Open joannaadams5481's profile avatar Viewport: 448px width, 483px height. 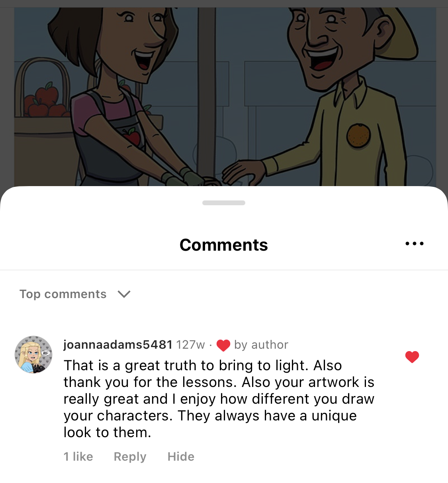pos(33,354)
